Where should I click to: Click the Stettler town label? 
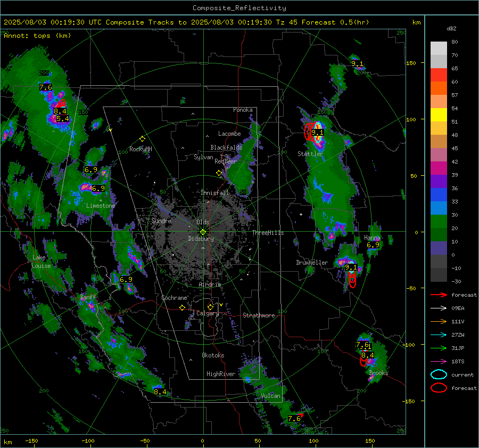pyautogui.click(x=310, y=153)
